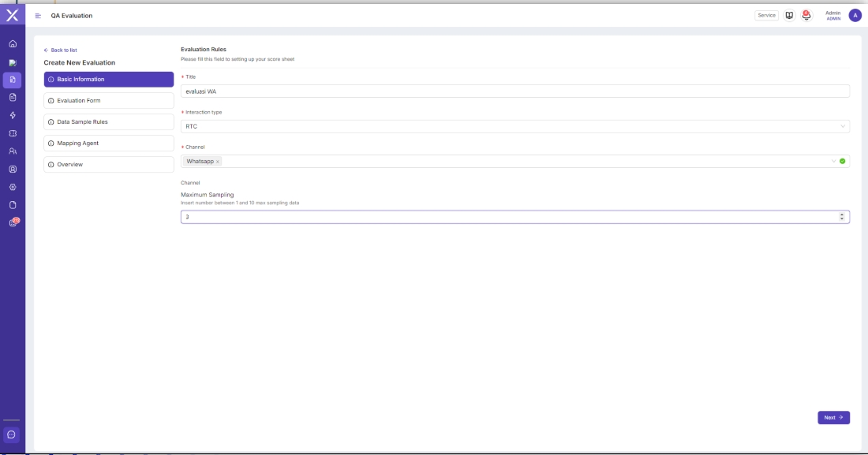868x455 pixels.
Task: Open the sidebar icon with red badge
Action: [13, 223]
